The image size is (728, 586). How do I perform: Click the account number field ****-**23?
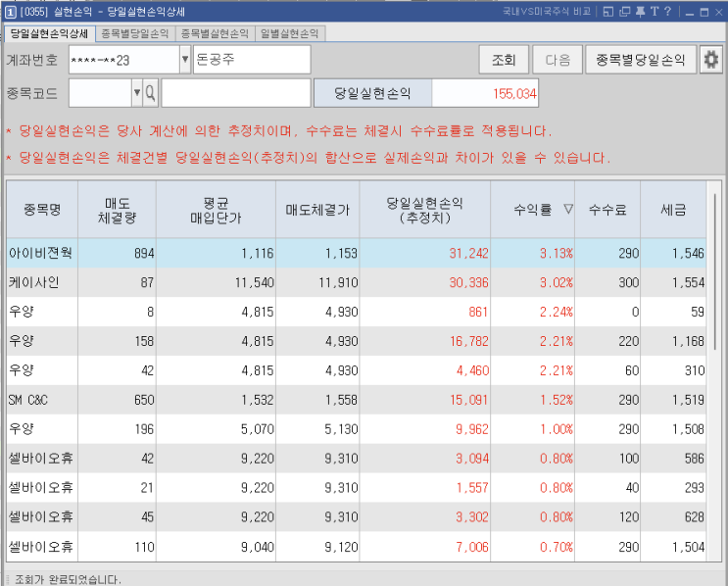124,60
